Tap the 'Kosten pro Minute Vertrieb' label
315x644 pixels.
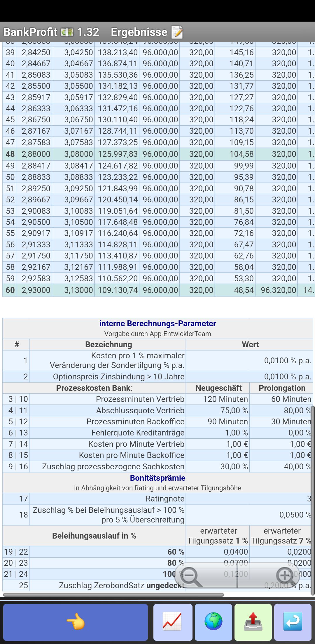pos(136,444)
